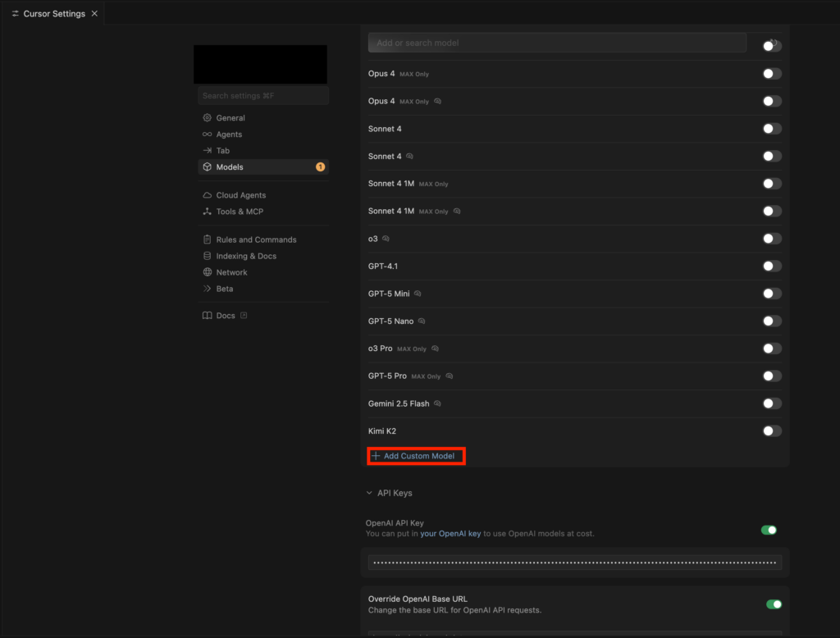Close the Cursor Settings tab

(x=94, y=14)
